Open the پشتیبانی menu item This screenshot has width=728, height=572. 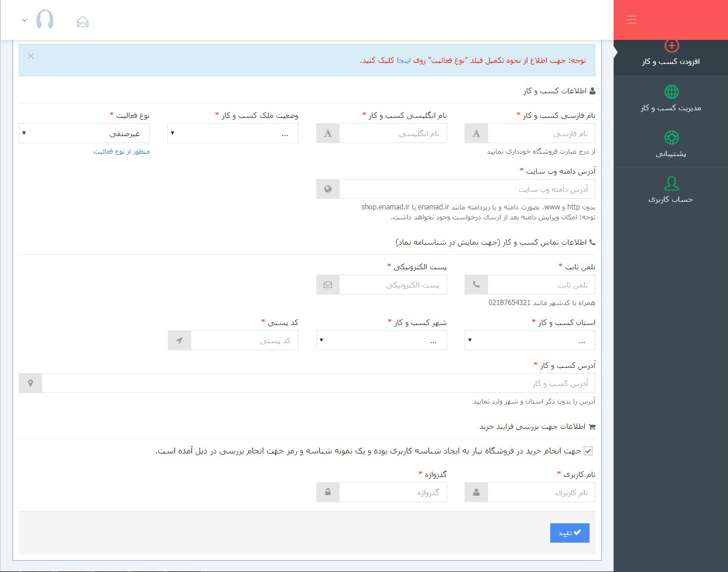(671, 145)
